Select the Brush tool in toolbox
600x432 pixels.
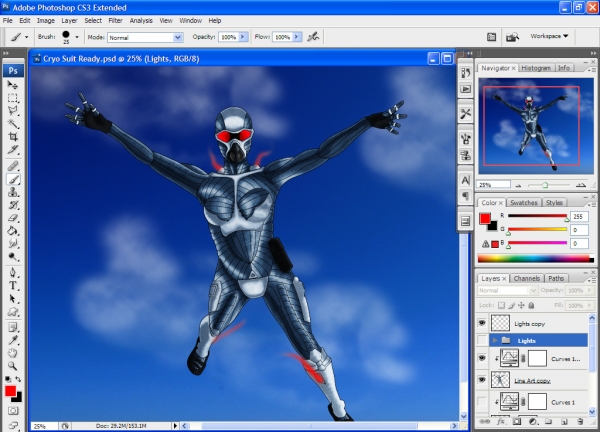(x=13, y=179)
